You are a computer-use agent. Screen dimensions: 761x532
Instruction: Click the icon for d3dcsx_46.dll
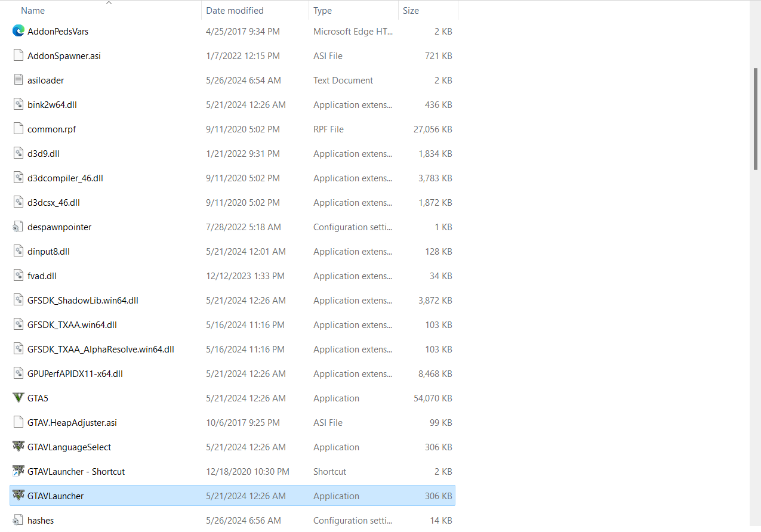click(x=19, y=202)
